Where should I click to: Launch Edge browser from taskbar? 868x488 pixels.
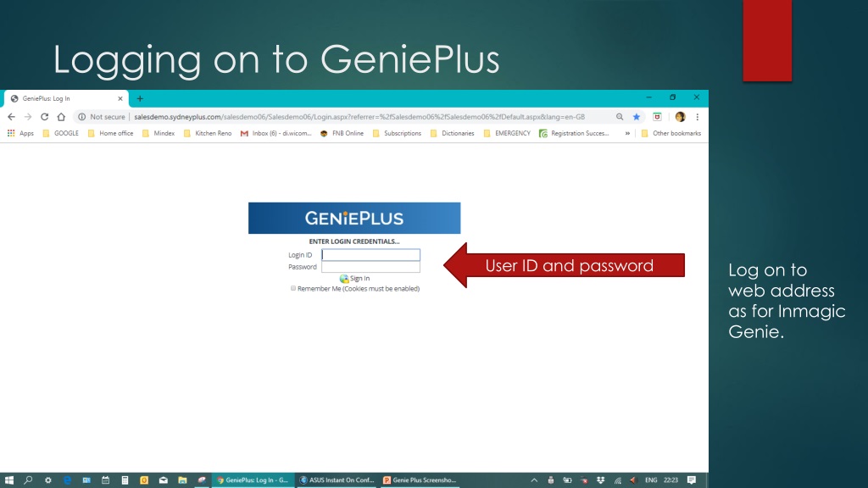(68, 480)
